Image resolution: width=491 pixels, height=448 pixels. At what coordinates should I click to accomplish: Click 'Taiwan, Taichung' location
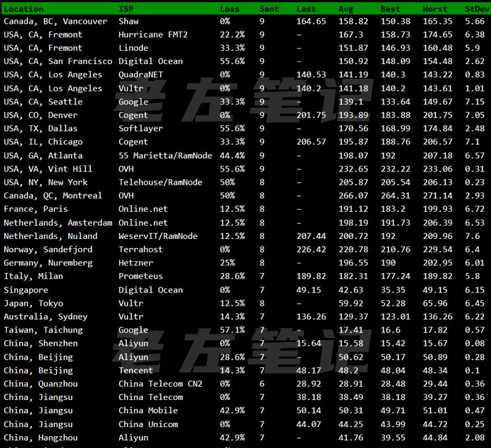coord(43,330)
